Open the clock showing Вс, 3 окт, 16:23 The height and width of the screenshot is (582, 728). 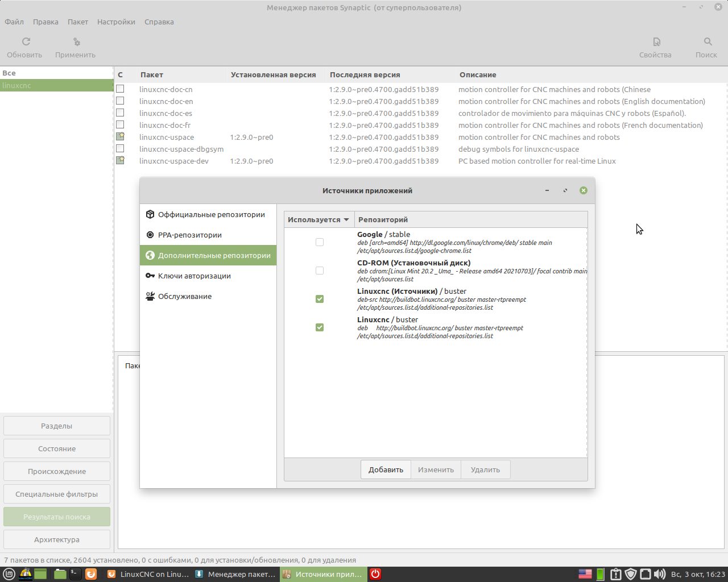698,574
